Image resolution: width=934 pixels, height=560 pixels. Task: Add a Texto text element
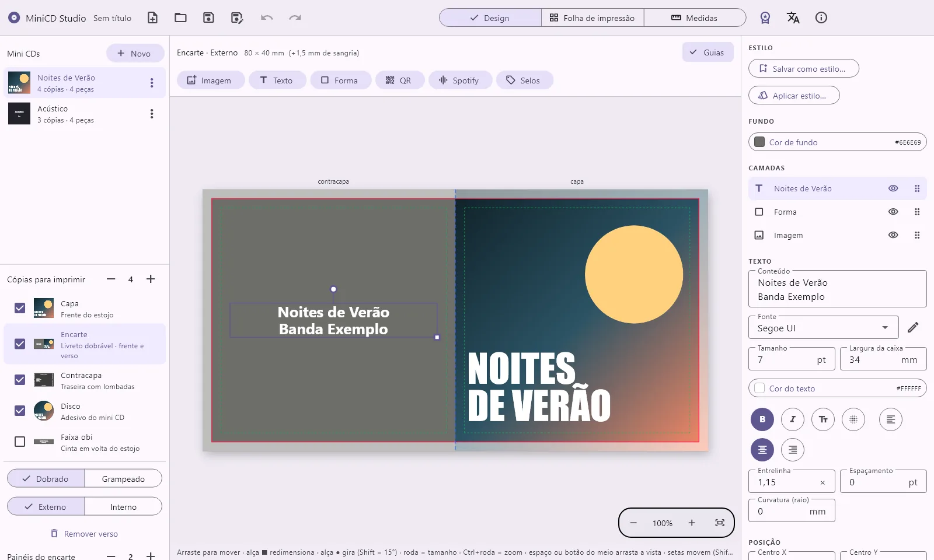277,80
